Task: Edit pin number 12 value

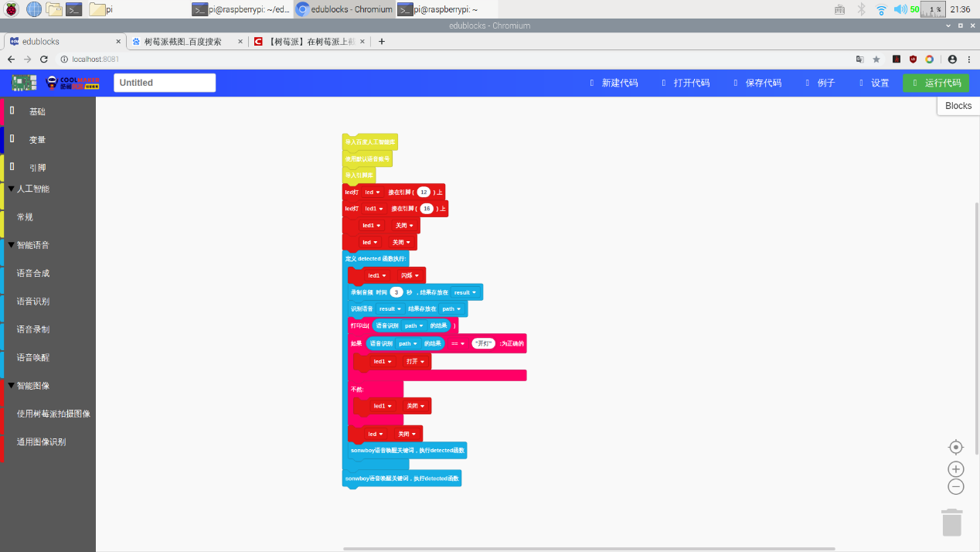Action: pyautogui.click(x=424, y=192)
